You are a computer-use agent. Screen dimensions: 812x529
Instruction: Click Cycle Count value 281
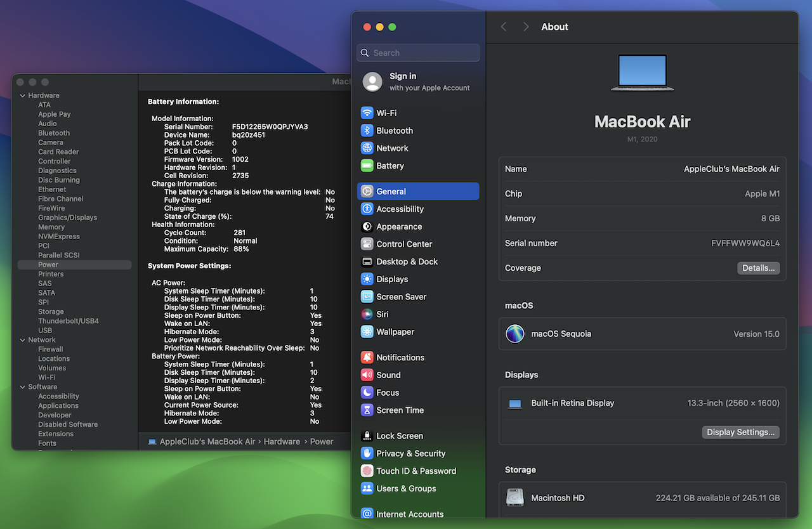pyautogui.click(x=239, y=233)
